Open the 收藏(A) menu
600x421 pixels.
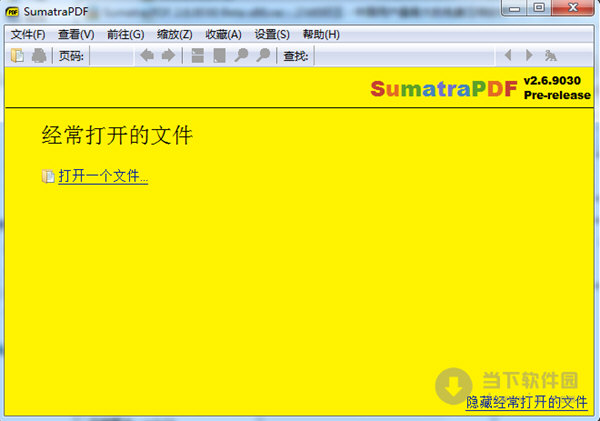tap(223, 34)
